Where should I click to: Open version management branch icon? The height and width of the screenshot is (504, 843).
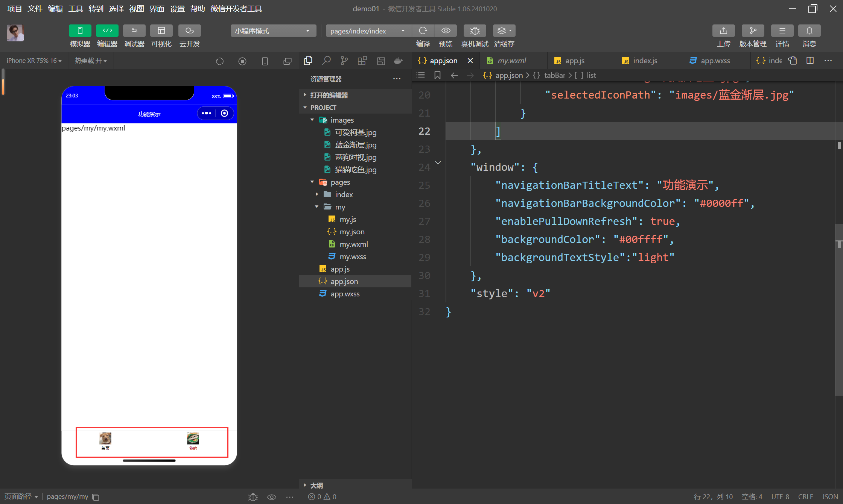[x=753, y=31]
